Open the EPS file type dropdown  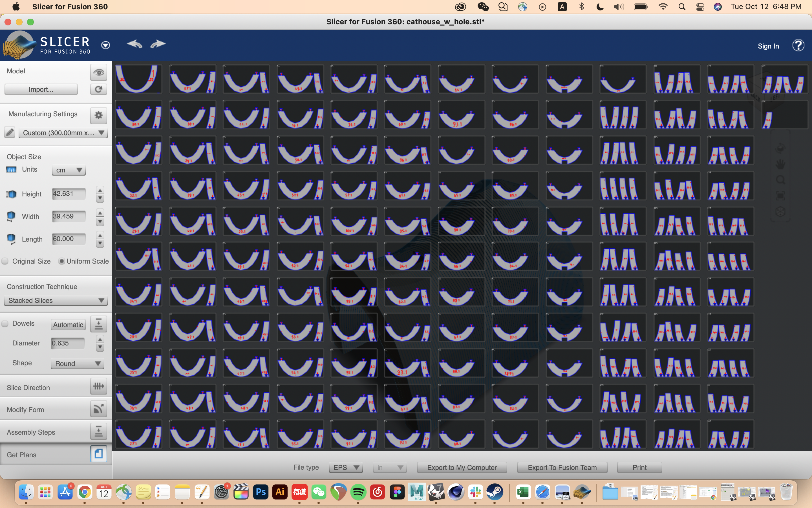click(x=346, y=467)
